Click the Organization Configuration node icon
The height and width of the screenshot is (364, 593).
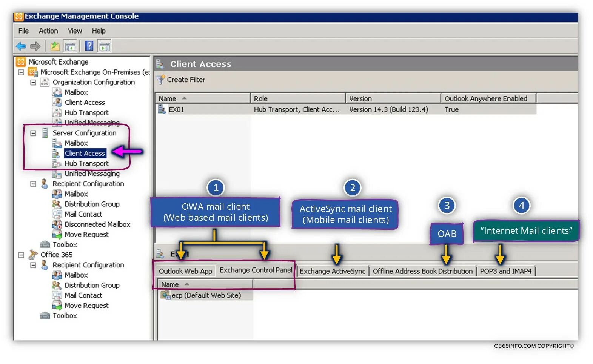point(45,82)
